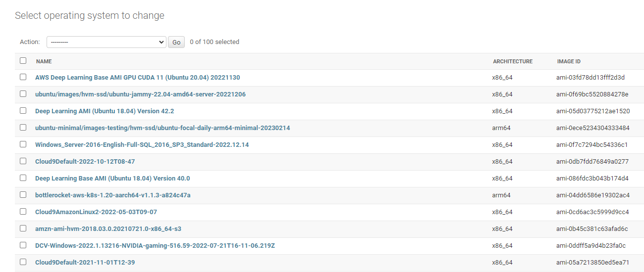Open Deep Learning Base AMI Version 40.0 link
The height and width of the screenshot is (272, 644).
coord(112,179)
